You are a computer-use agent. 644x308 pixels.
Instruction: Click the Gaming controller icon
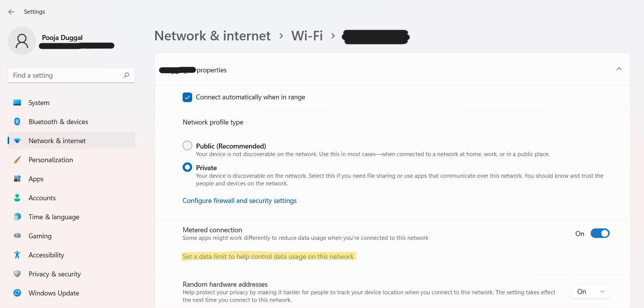click(x=17, y=236)
